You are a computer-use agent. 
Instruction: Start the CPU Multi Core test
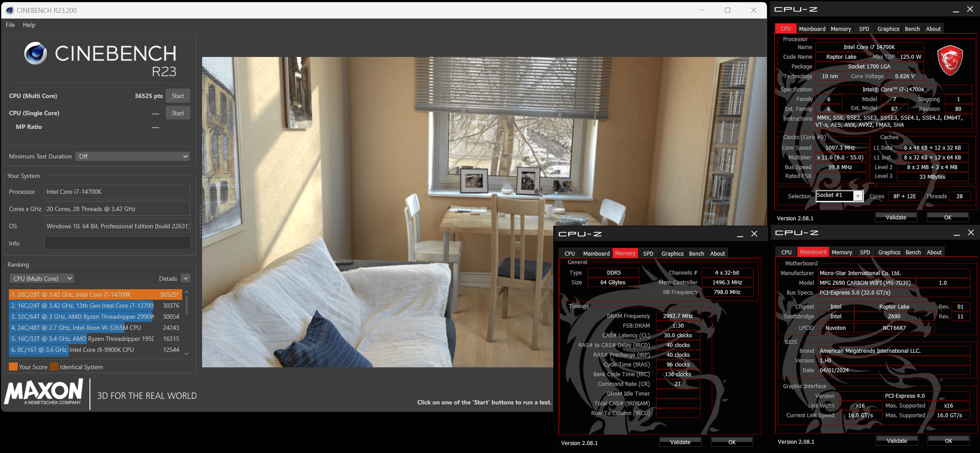coord(178,96)
